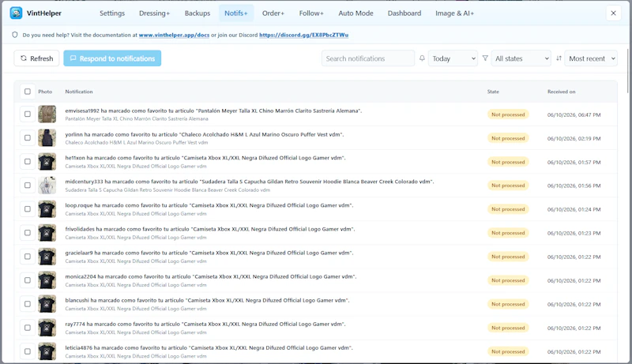Open thumbnail of Chaleco Acolchado H&M item
The width and height of the screenshot is (632, 364).
[47, 138]
